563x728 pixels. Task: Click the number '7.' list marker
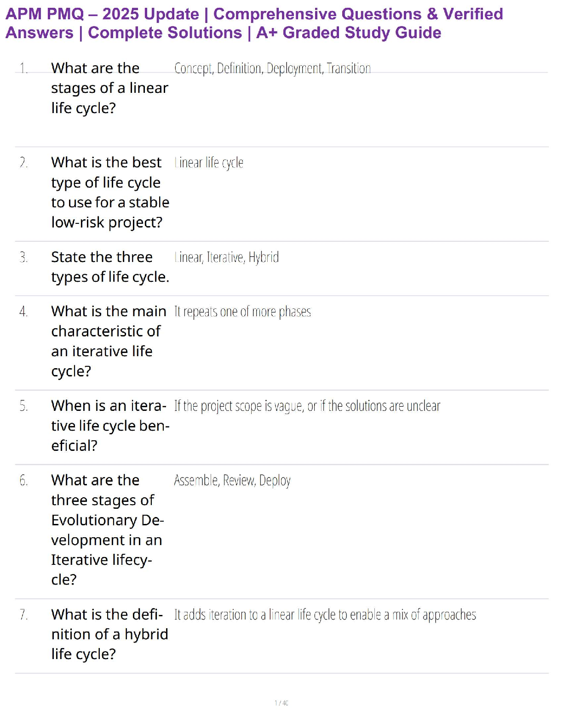(23, 614)
